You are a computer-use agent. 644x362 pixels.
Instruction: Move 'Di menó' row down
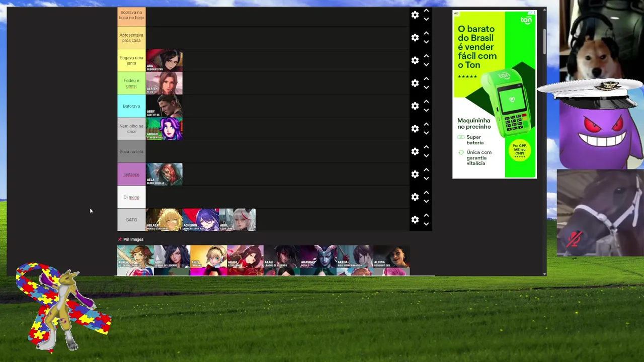[426, 202]
